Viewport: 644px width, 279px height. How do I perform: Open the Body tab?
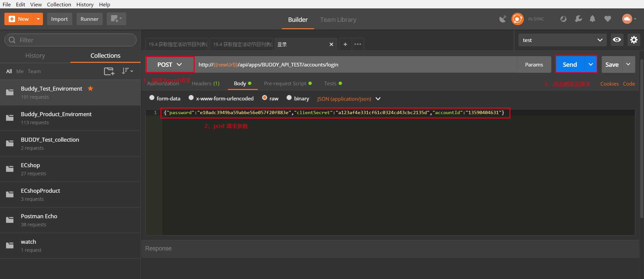coord(242,84)
